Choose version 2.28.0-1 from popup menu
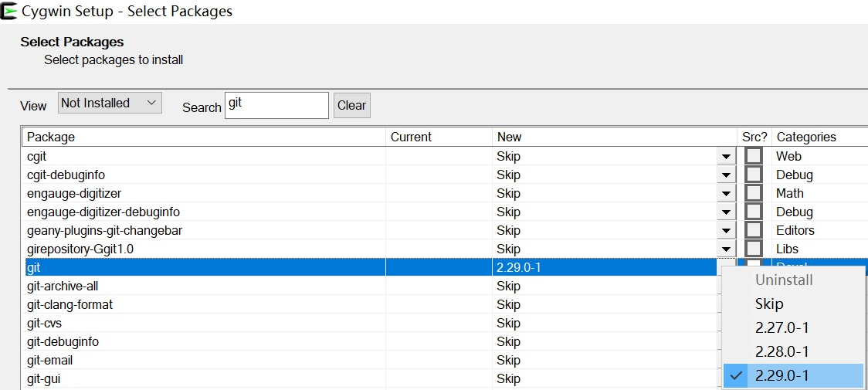 pyautogui.click(x=794, y=352)
